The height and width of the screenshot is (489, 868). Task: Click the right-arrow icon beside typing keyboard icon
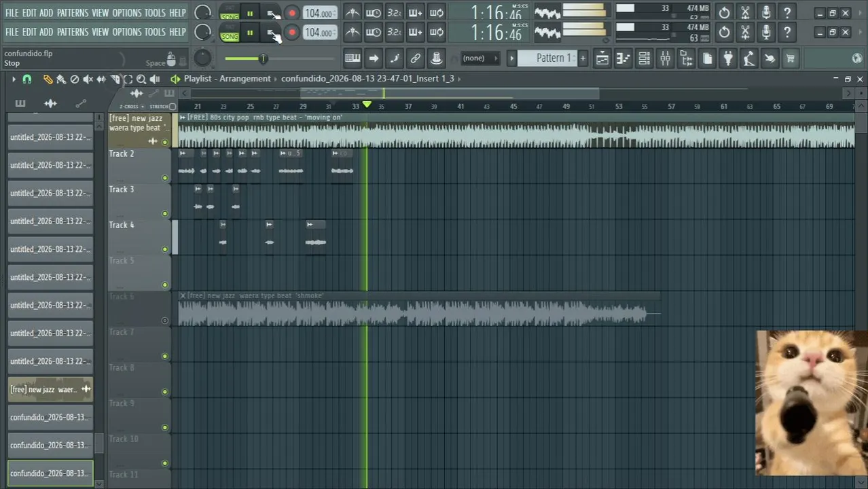[x=374, y=58]
